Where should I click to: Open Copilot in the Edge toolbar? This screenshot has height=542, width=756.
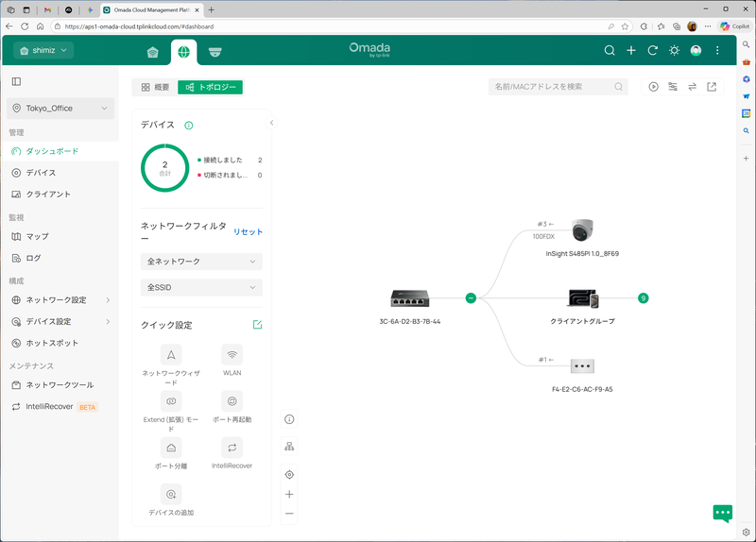coord(735,26)
